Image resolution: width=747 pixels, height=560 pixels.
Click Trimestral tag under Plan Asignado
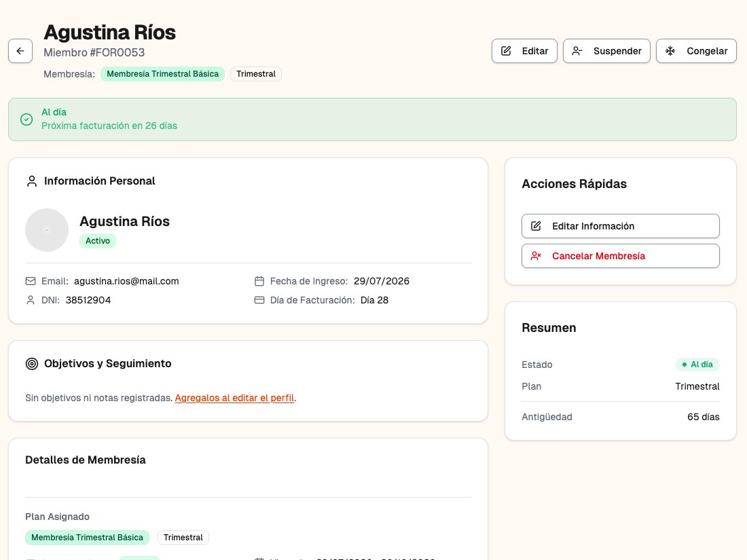tap(183, 538)
